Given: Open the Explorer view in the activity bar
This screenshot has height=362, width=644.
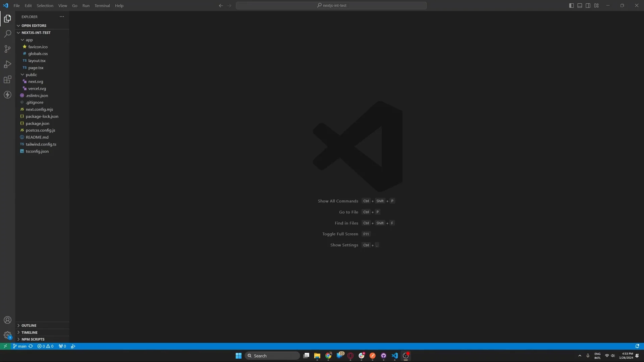Looking at the screenshot, I should pyautogui.click(x=7, y=18).
